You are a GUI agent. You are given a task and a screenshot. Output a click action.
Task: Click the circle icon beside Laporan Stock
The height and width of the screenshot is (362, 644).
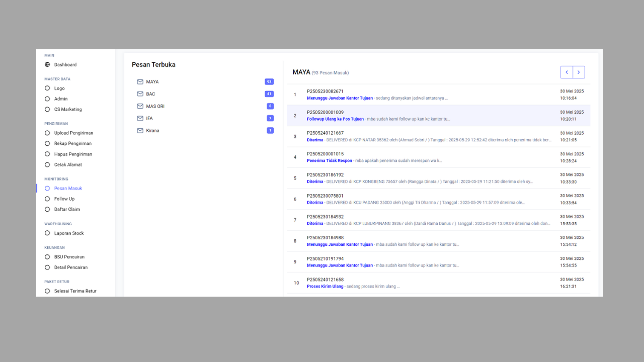click(x=47, y=233)
